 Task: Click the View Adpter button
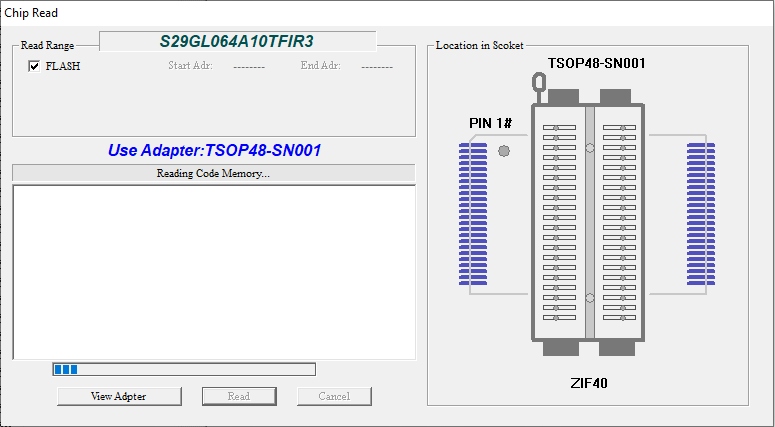pyautogui.click(x=119, y=396)
